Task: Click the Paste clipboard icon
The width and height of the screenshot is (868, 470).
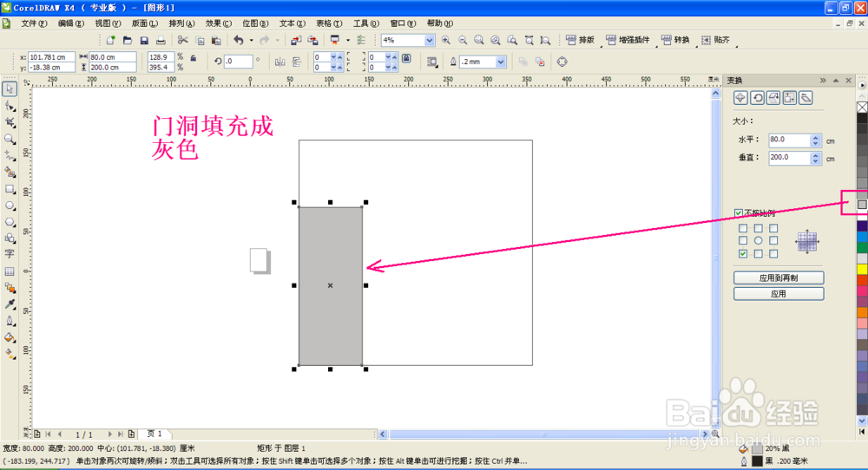Action: (x=216, y=40)
